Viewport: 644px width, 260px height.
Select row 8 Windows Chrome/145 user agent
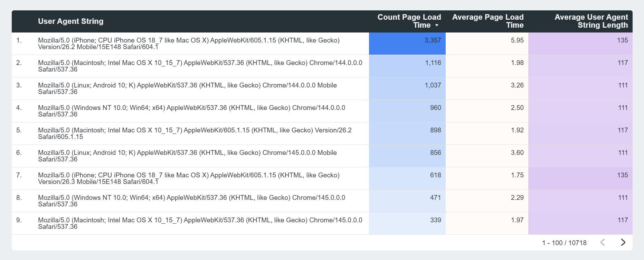tap(191, 201)
